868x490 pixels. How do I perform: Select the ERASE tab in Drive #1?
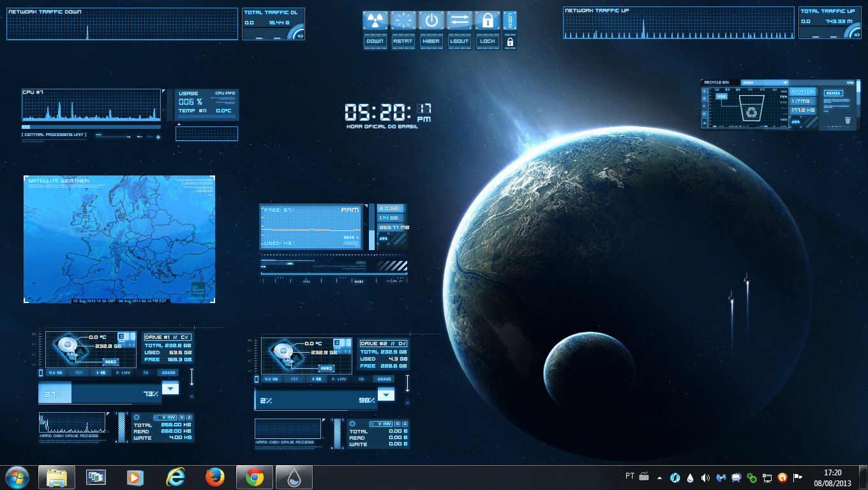click(x=168, y=373)
